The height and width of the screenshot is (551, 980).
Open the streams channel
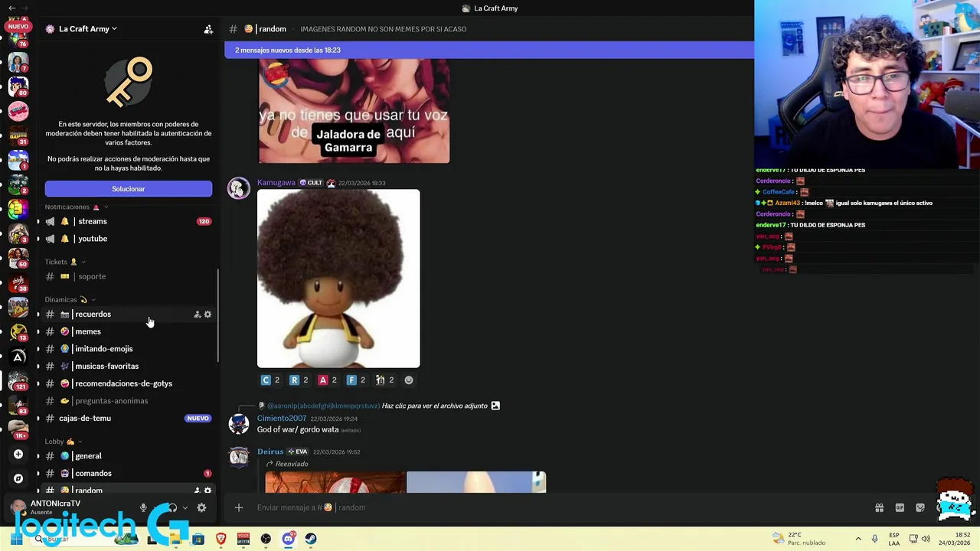(x=129, y=221)
